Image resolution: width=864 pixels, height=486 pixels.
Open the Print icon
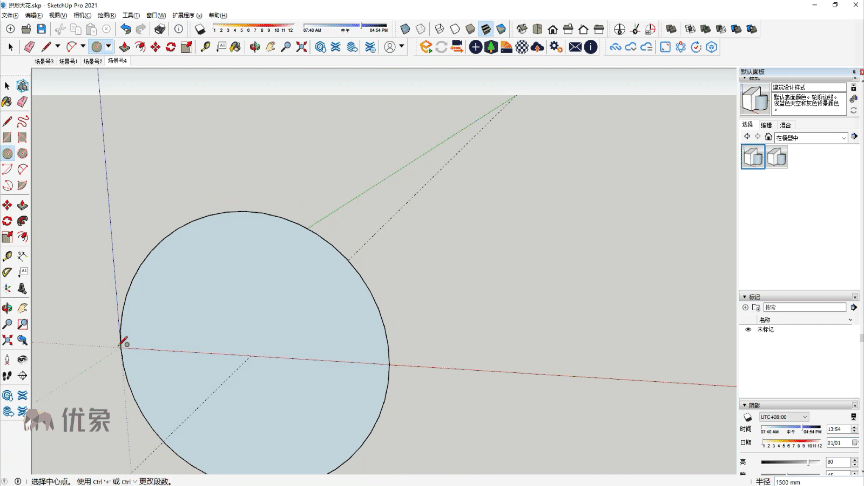159,29
